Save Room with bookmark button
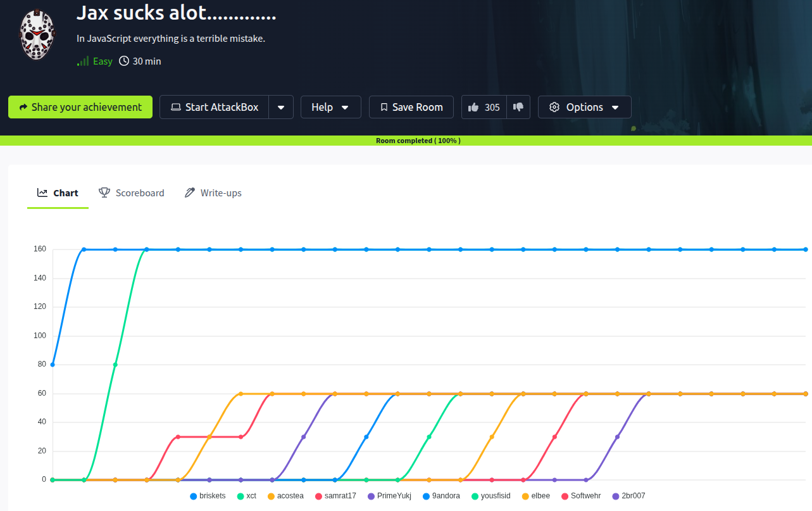This screenshot has width=812, height=511. [x=411, y=108]
